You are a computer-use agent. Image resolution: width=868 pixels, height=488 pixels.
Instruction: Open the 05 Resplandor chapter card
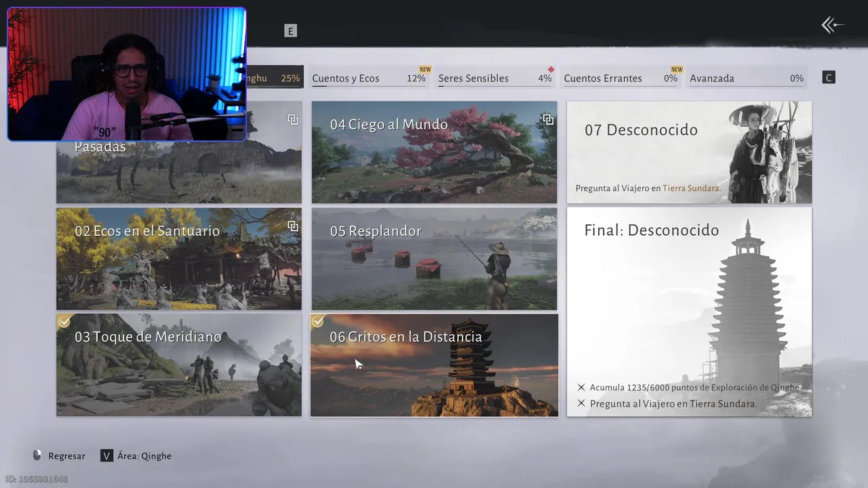434,258
